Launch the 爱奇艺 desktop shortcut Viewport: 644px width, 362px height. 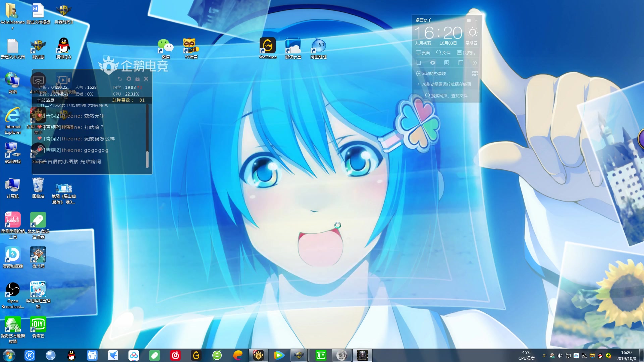[38, 327]
